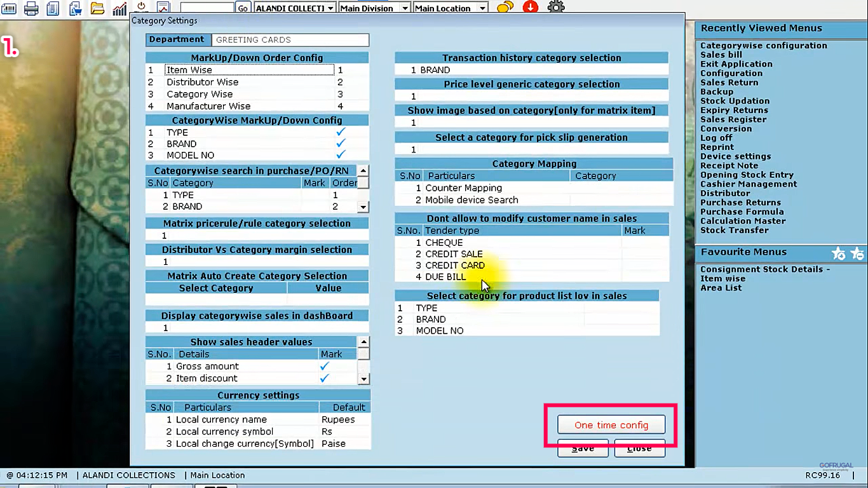Open the yellow folder toolbar icon
The width and height of the screenshot is (868, 488).
(97, 8)
